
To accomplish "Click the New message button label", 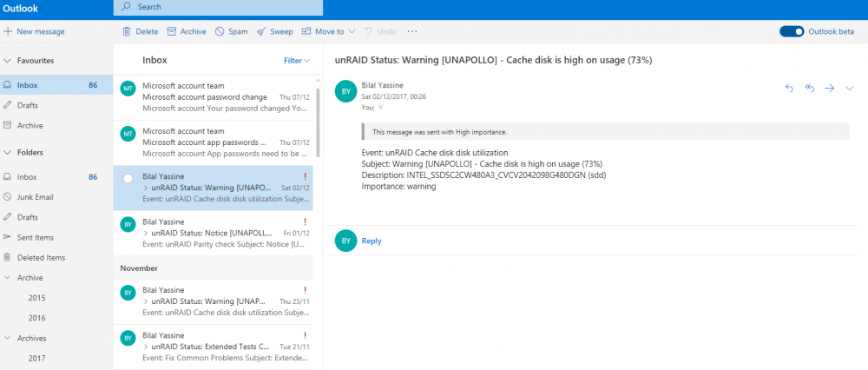I will (x=41, y=31).
